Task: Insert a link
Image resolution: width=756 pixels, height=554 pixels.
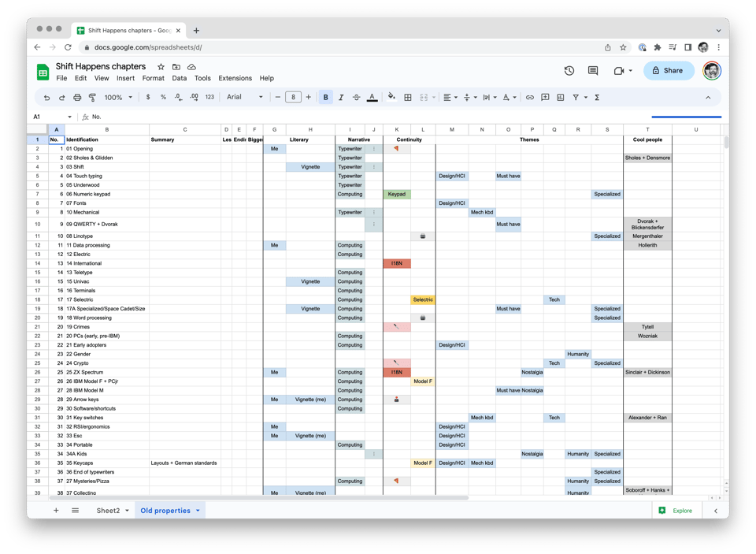Action: click(x=529, y=97)
